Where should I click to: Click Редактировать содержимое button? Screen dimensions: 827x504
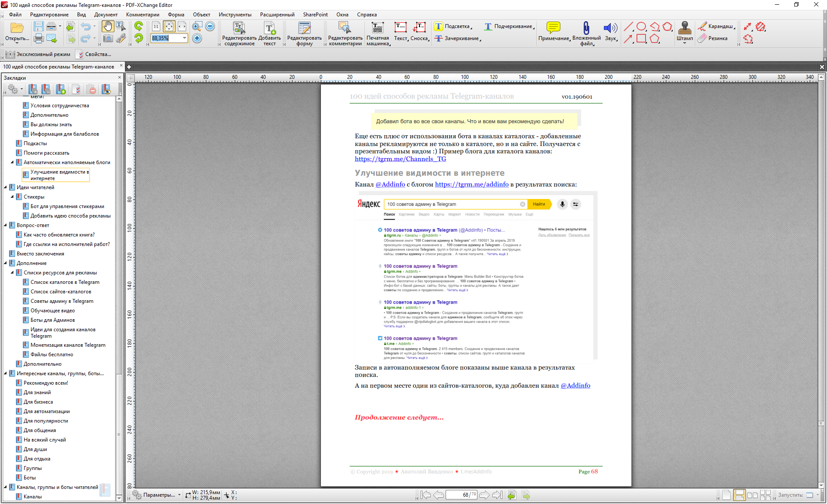coord(239,34)
